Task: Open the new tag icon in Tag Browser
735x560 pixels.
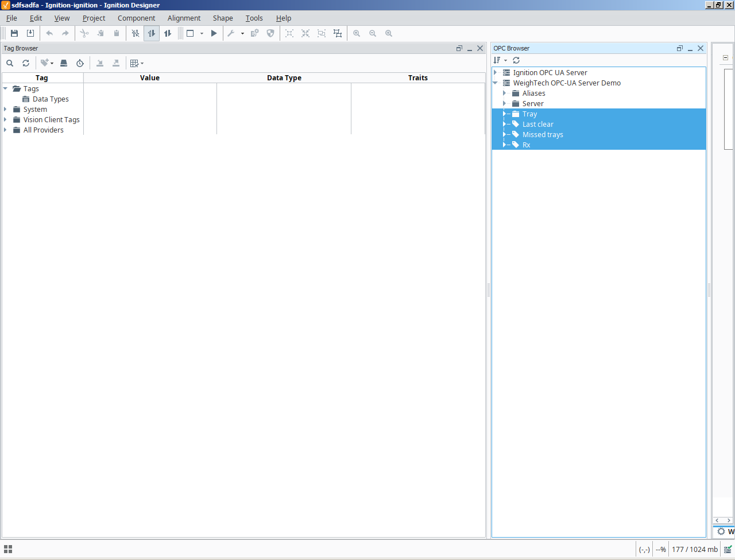Action: point(45,63)
